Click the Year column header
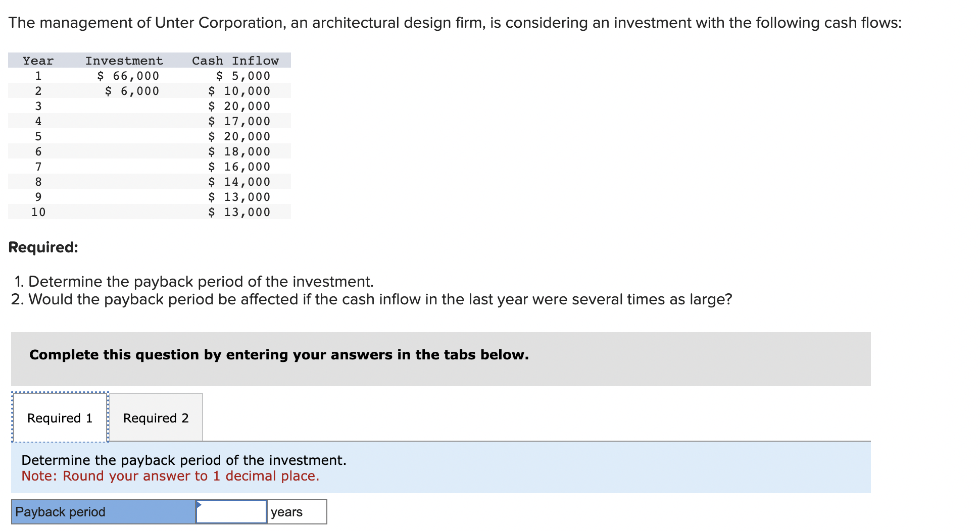Viewport: 980px width, 531px height. [38, 60]
